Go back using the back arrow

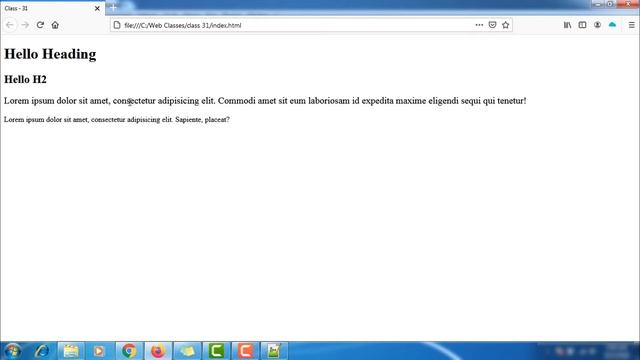pos(10,25)
